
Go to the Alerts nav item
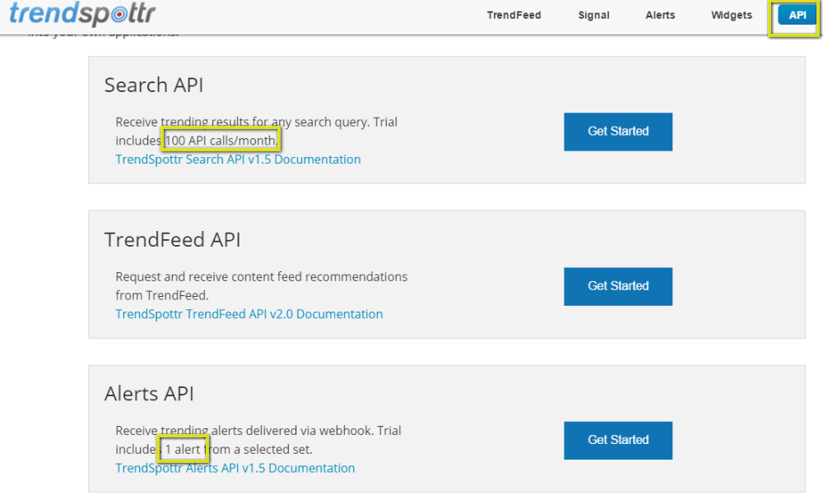(660, 15)
